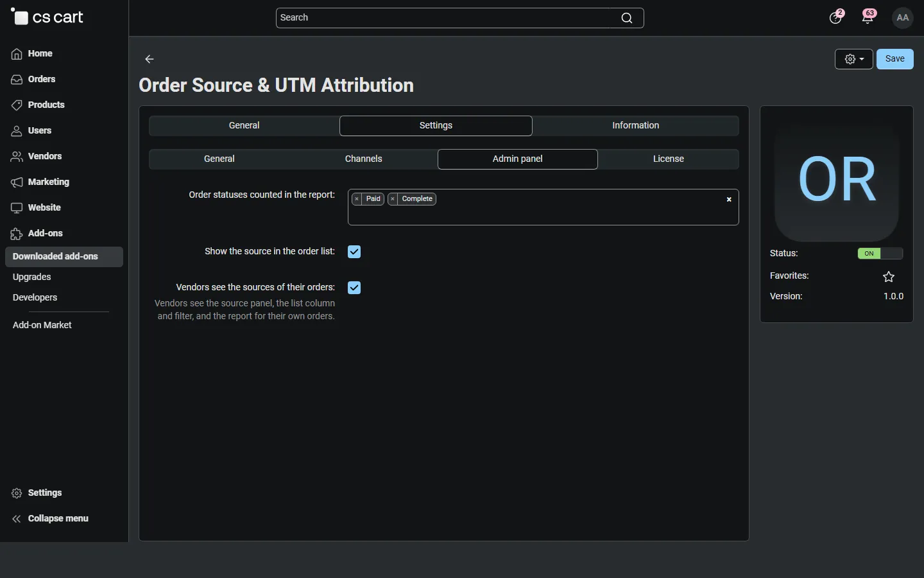
Task: Click the Collapse menu chevrons icon
Action: (x=17, y=519)
